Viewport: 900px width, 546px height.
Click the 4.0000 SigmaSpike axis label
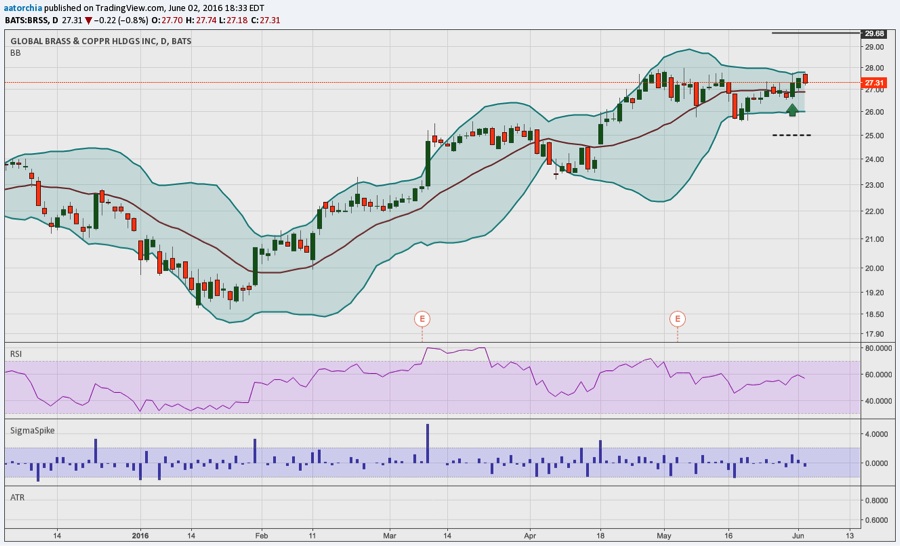pos(876,434)
